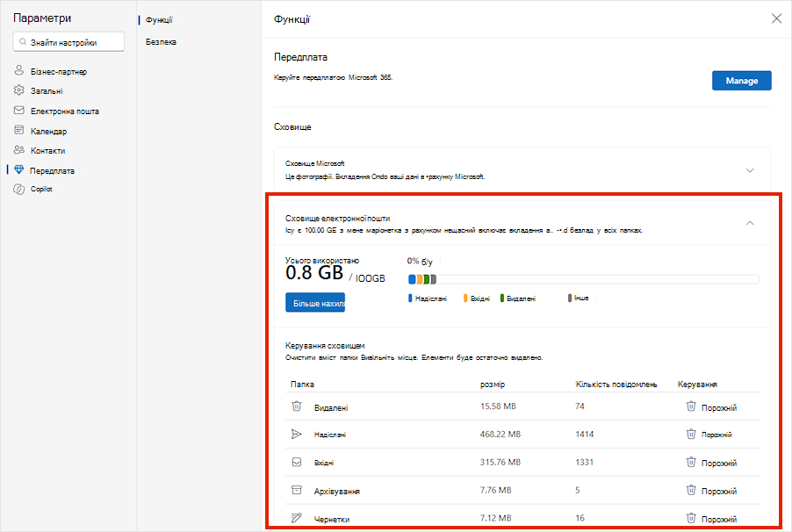Expand the Сховище Microsoft section
The image size is (792, 532).
750,170
